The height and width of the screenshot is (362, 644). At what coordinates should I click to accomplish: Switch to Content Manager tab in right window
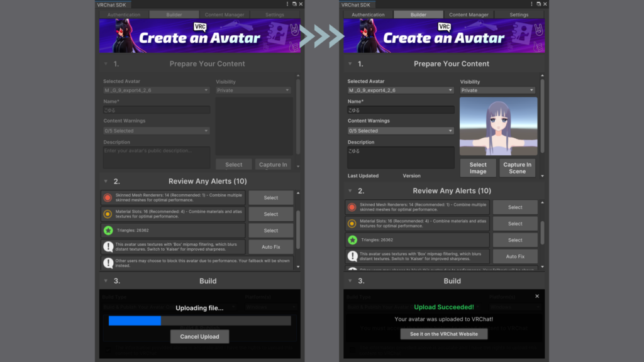pos(469,14)
